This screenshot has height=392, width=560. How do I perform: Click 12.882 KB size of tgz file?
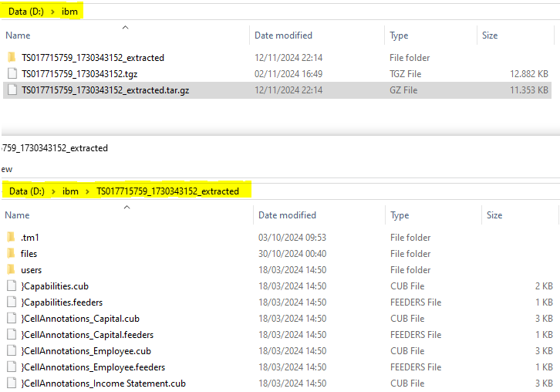pyautogui.click(x=529, y=74)
